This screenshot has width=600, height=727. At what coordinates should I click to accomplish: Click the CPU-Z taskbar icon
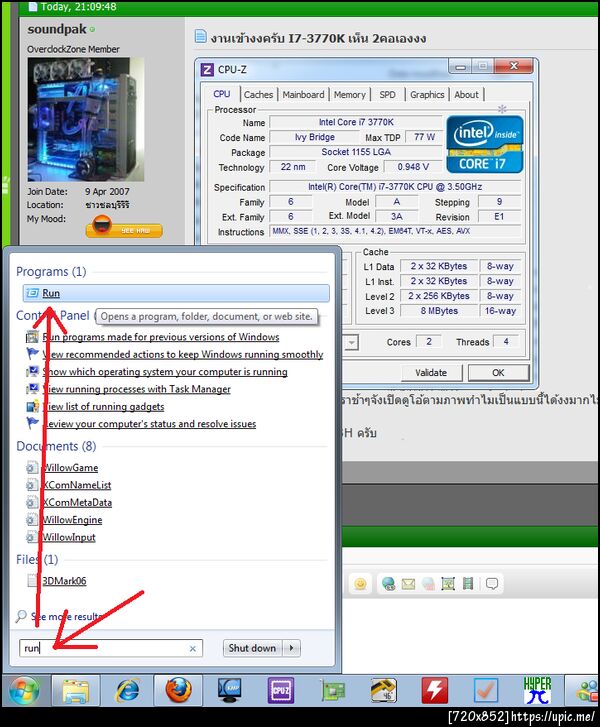[281, 690]
